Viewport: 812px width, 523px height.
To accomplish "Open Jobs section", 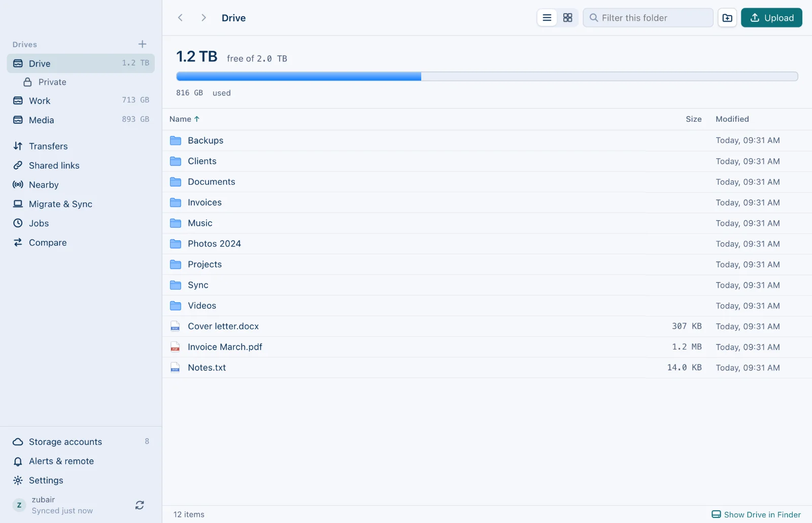I will coord(81,223).
